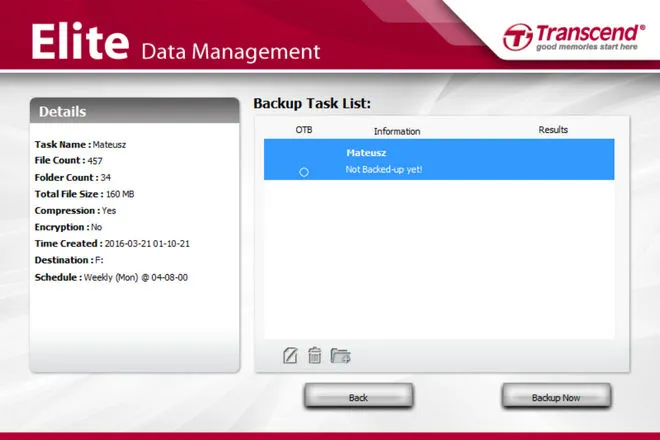Viewport: 660px width, 440px height.
Task: Click the Information column header
Action: [397, 131]
